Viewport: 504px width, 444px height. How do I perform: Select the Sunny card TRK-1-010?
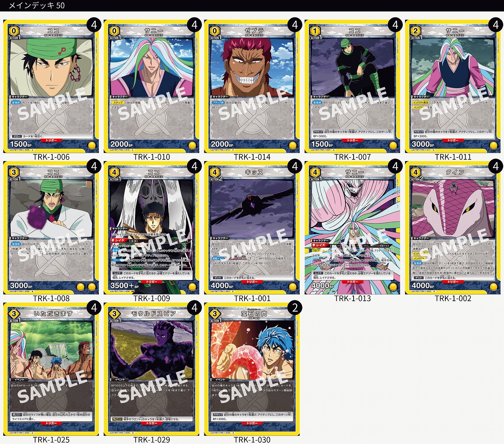[x=152, y=87]
